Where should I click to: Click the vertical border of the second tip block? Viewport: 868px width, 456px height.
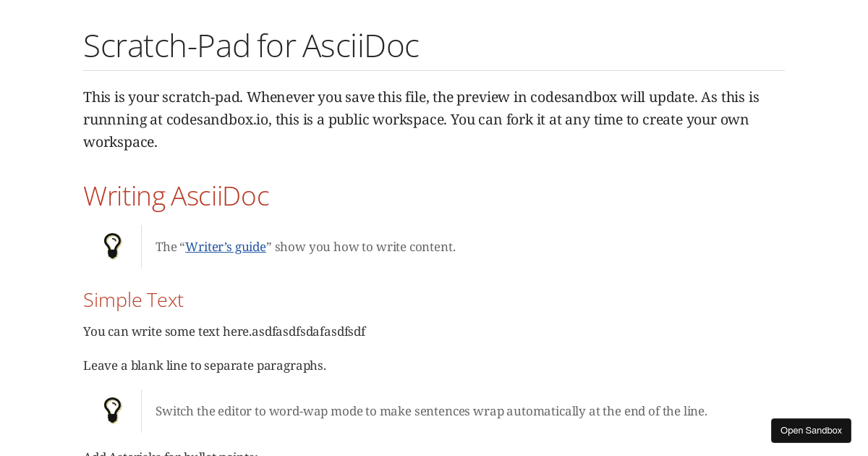pos(142,410)
